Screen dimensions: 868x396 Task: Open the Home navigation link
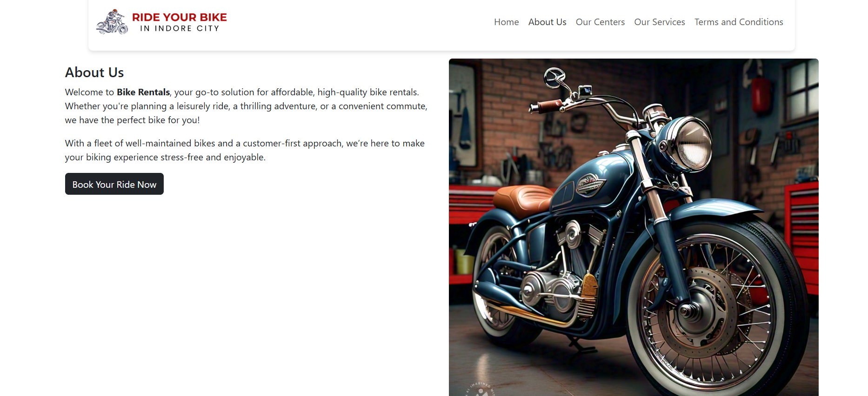click(506, 22)
